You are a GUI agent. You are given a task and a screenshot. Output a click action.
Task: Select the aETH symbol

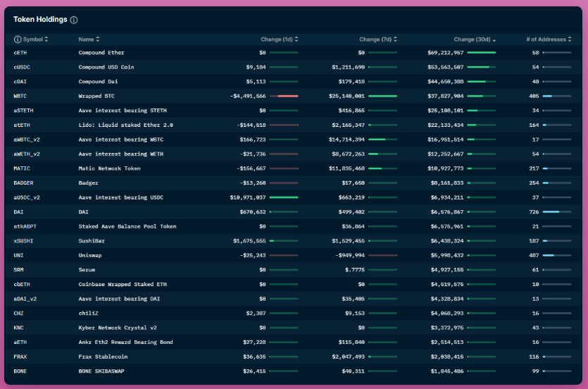(20, 342)
